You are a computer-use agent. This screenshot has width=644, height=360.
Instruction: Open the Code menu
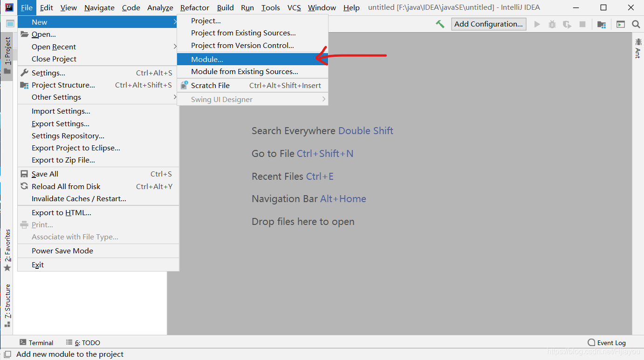(131, 7)
